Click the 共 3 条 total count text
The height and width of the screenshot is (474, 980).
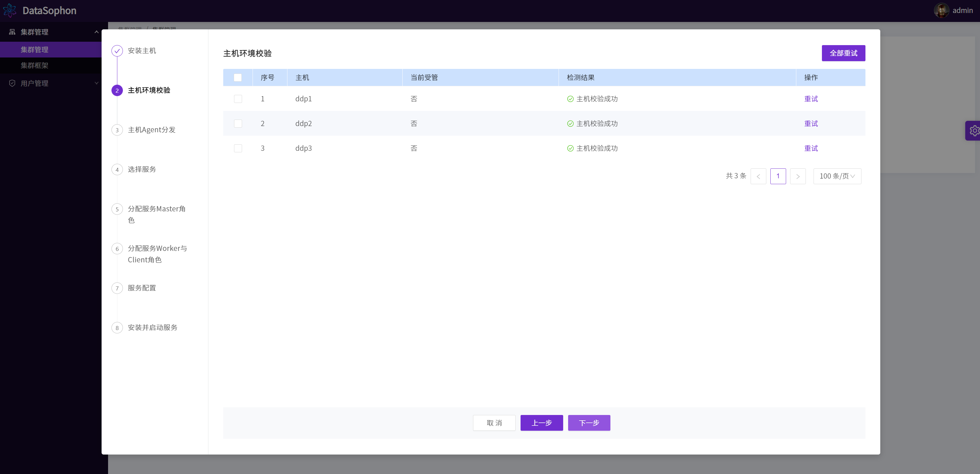point(736,176)
